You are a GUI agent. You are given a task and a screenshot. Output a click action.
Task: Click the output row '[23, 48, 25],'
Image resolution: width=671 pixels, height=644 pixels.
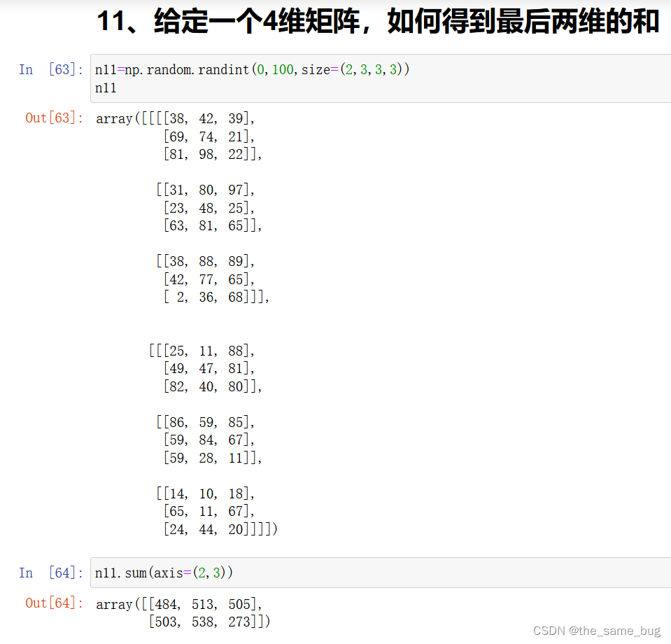209,208
